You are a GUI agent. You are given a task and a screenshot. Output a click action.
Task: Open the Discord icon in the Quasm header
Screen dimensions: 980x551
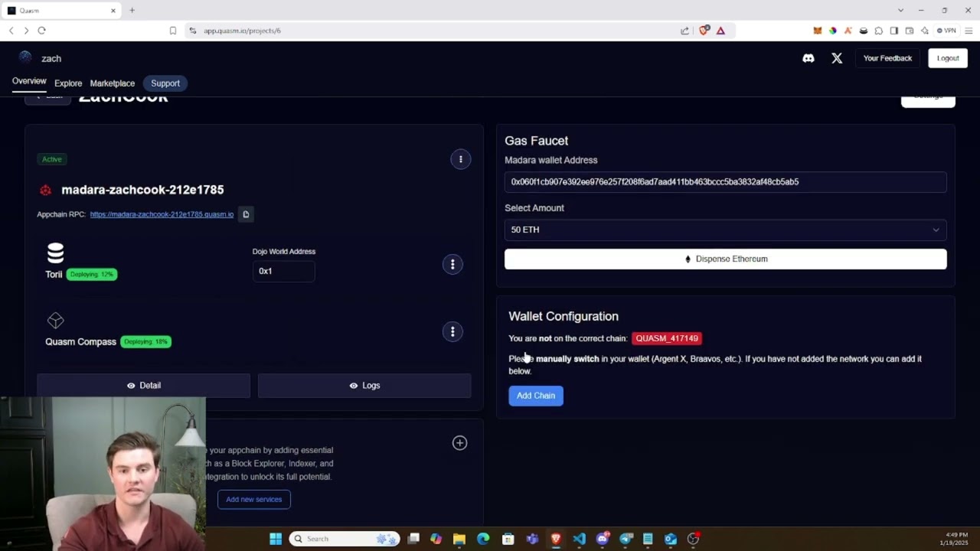[x=808, y=58]
